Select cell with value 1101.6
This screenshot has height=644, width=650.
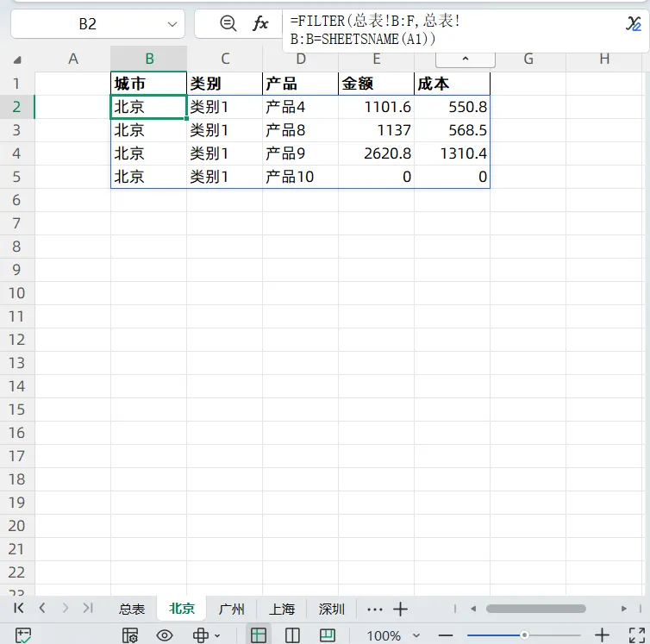coord(377,107)
